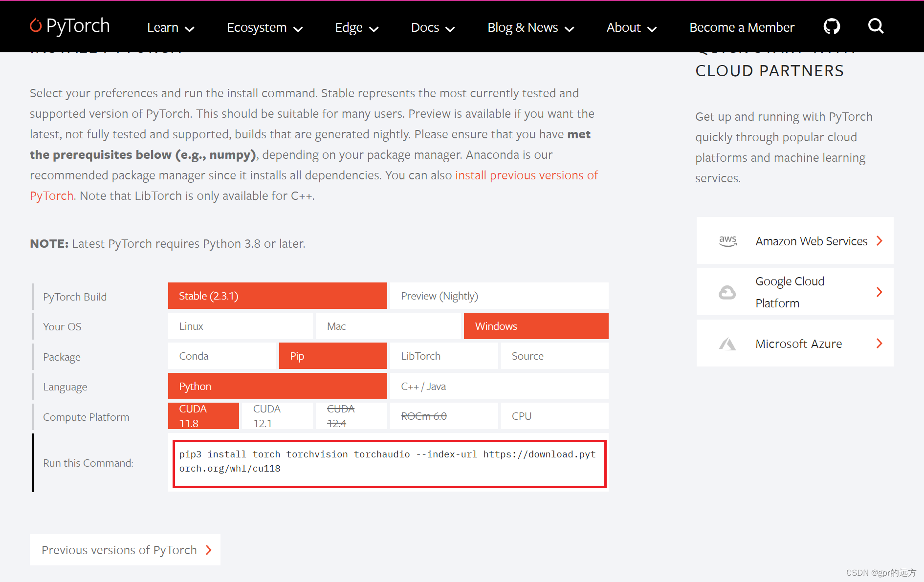The image size is (924, 582).
Task: Select C++ / Java as the language
Action: click(x=499, y=386)
